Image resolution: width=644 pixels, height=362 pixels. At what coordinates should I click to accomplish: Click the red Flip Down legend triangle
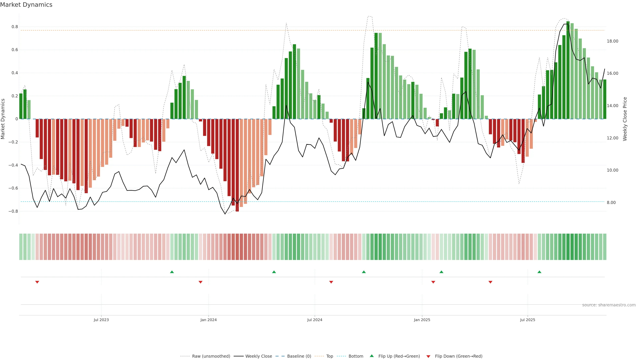pyautogui.click(x=428, y=356)
